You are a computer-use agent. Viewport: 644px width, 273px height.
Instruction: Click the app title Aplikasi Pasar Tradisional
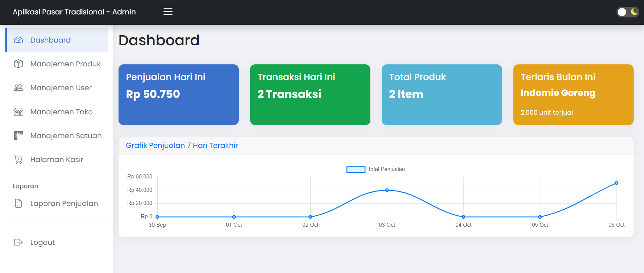[74, 12]
